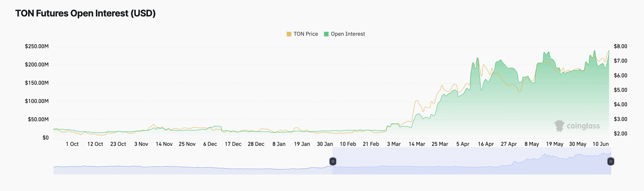Toggle the TON Price legend series
The height and width of the screenshot is (191, 644).
306,34
